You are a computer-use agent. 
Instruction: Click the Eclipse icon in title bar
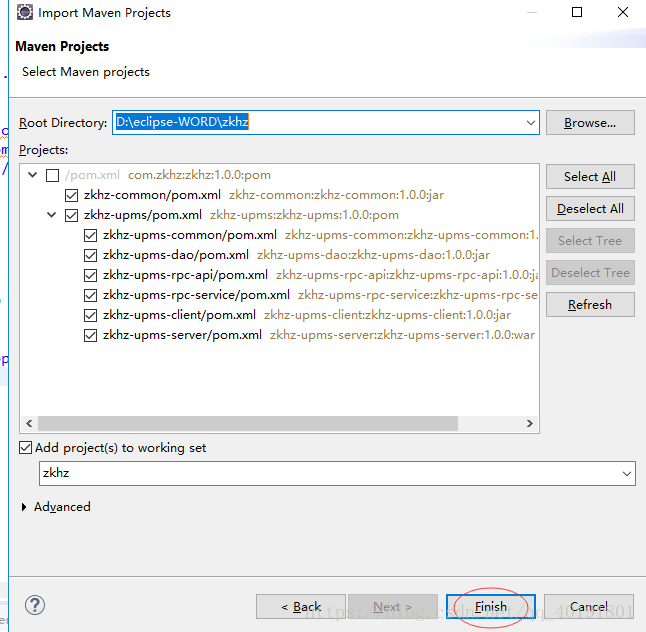coord(25,12)
